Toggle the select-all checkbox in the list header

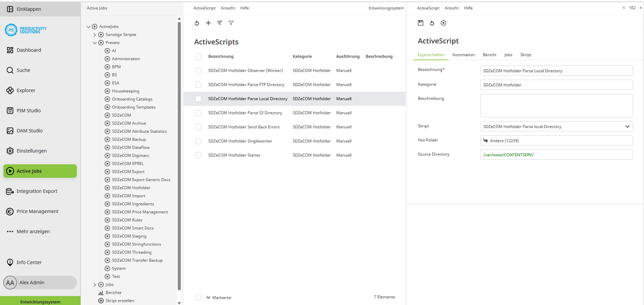198,56
